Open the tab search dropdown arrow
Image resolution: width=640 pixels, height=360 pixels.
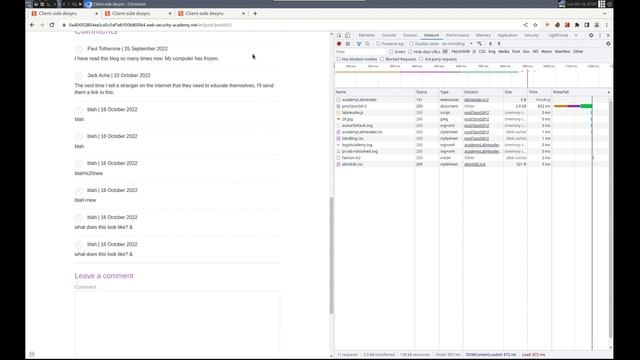[604, 13]
